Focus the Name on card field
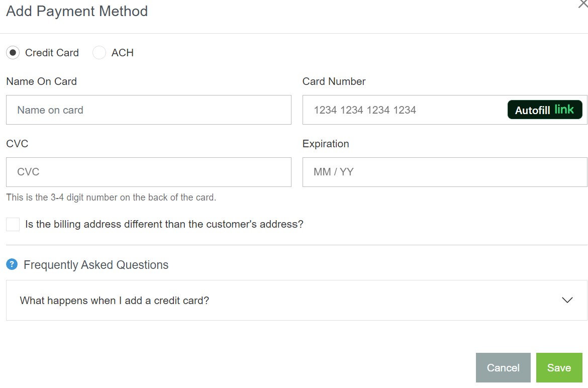Image resolution: width=588 pixels, height=388 pixels. pyautogui.click(x=148, y=110)
